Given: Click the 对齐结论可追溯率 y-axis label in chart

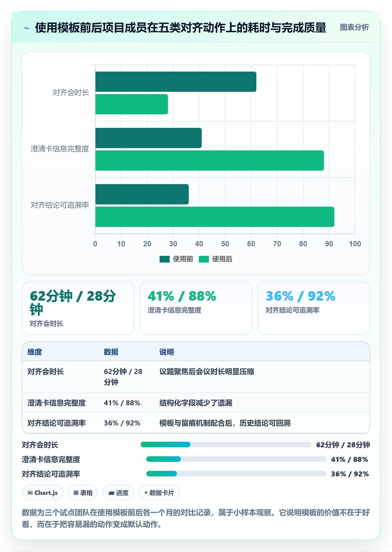Looking at the screenshot, I should [x=60, y=205].
